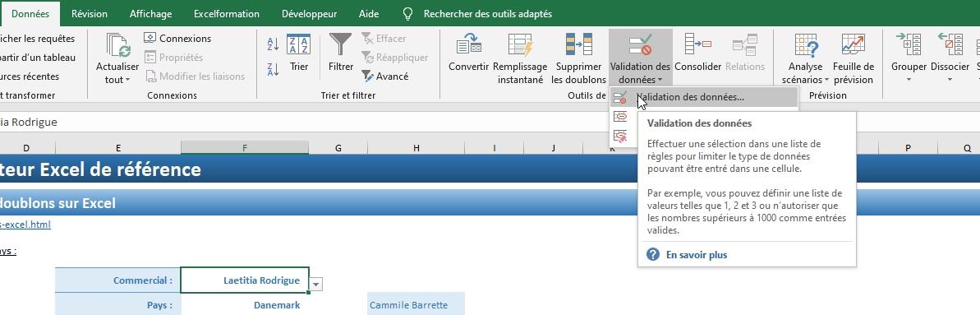Click Supprimer les doublons
The width and height of the screenshot is (980, 315).
(579, 59)
